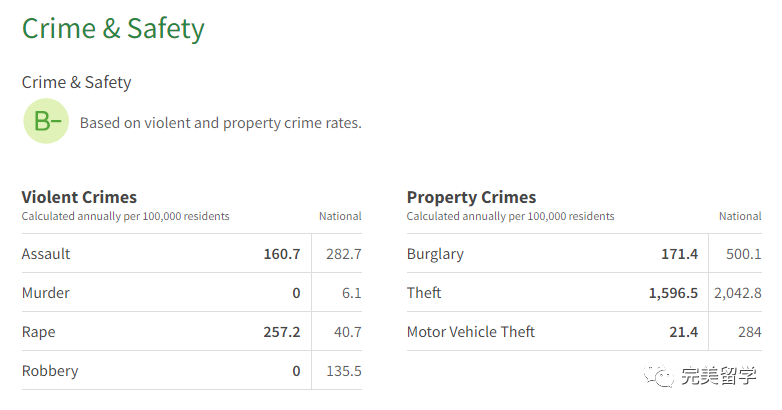Click National column header in Violent Crimes
782x410 pixels.
(340, 216)
